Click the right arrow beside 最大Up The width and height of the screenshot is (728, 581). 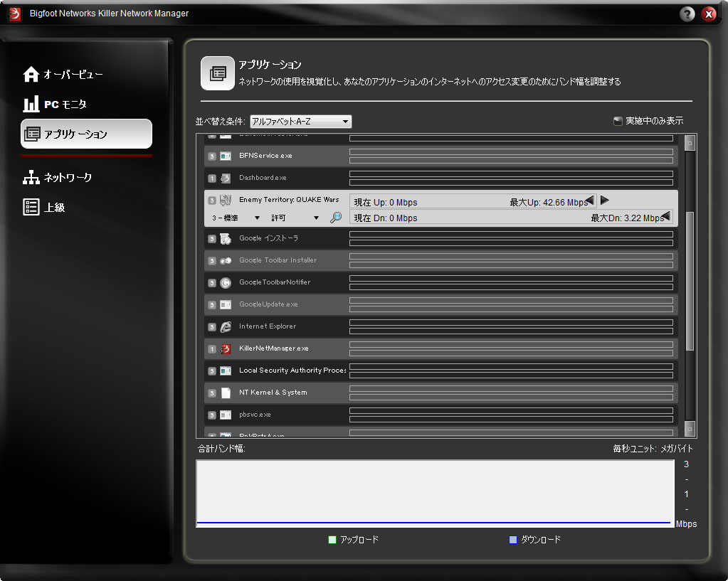coord(604,200)
